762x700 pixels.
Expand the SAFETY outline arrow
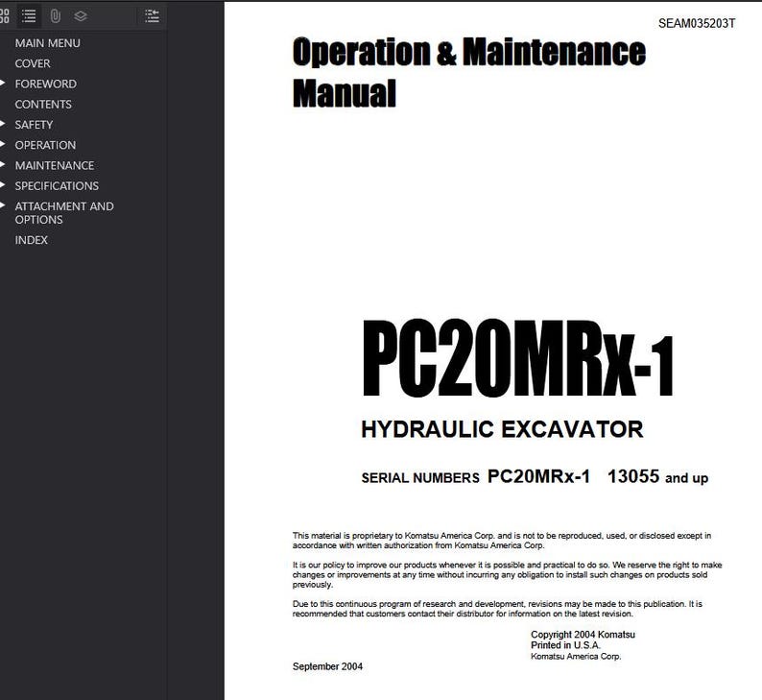tap(3, 124)
